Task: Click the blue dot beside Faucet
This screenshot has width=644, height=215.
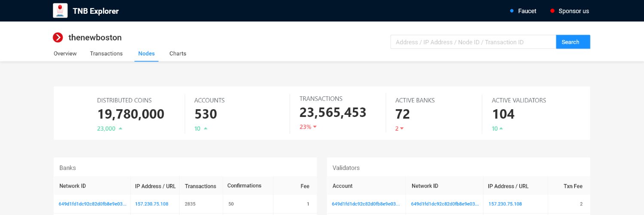Action: [512, 11]
